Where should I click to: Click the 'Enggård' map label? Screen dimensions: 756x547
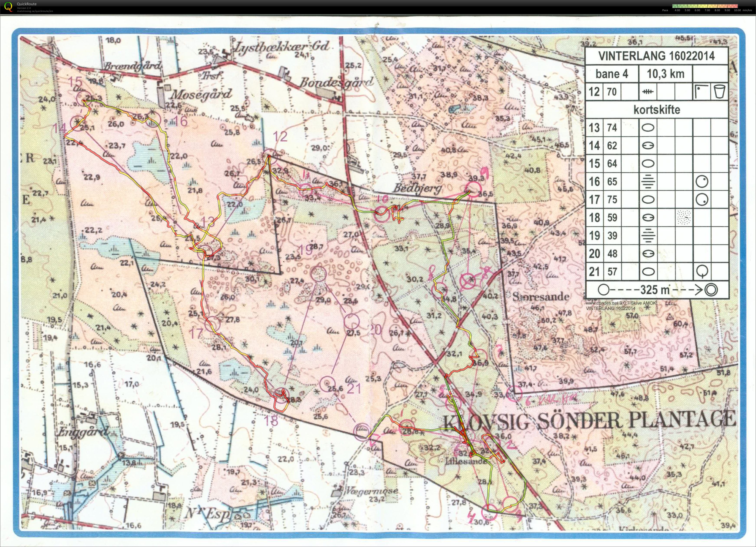(83, 432)
